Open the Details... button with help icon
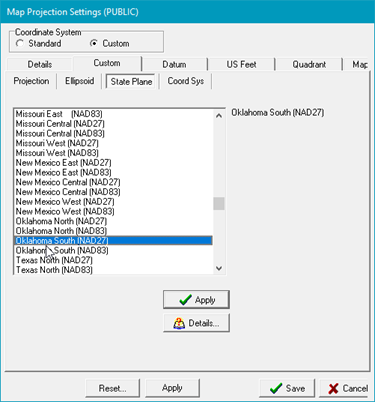 click(196, 323)
